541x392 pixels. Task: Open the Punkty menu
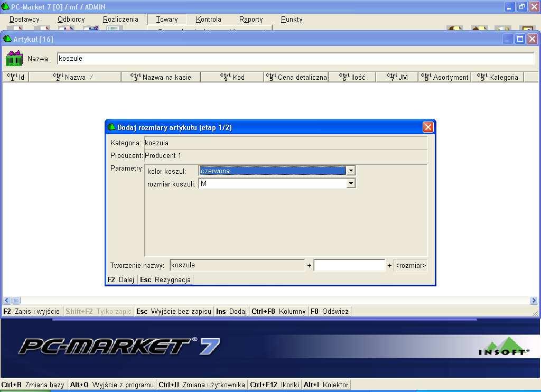[292, 20]
